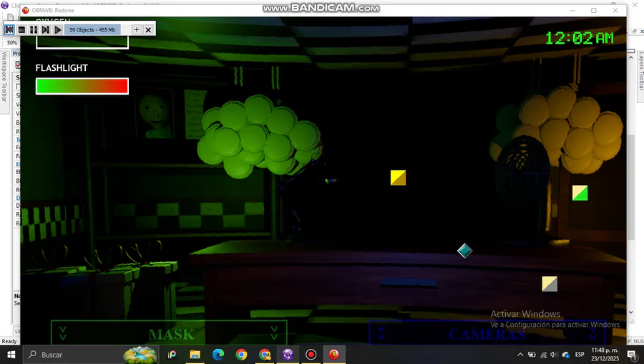
Task: Click the FLASHLIGHT battery gradient bar
Action: pos(82,87)
